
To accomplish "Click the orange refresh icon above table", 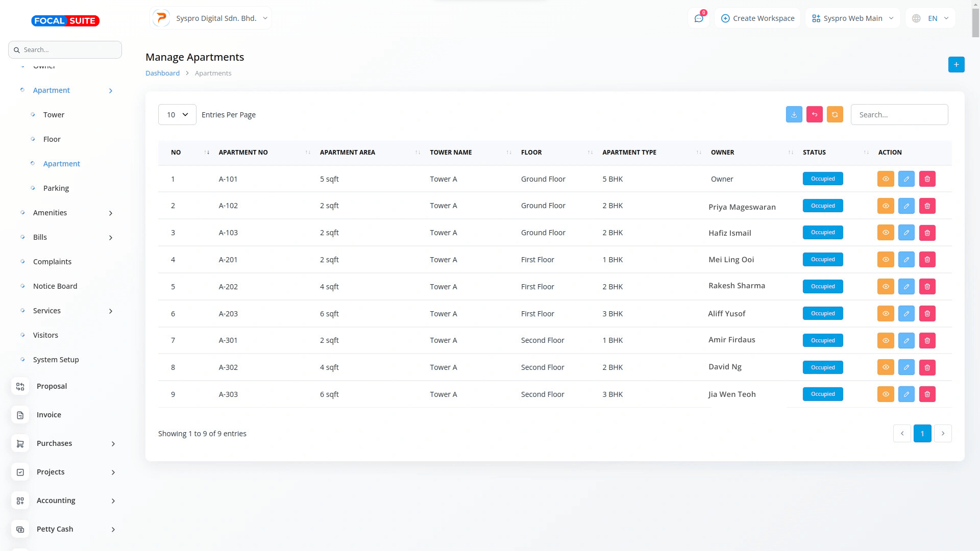I will tap(835, 115).
